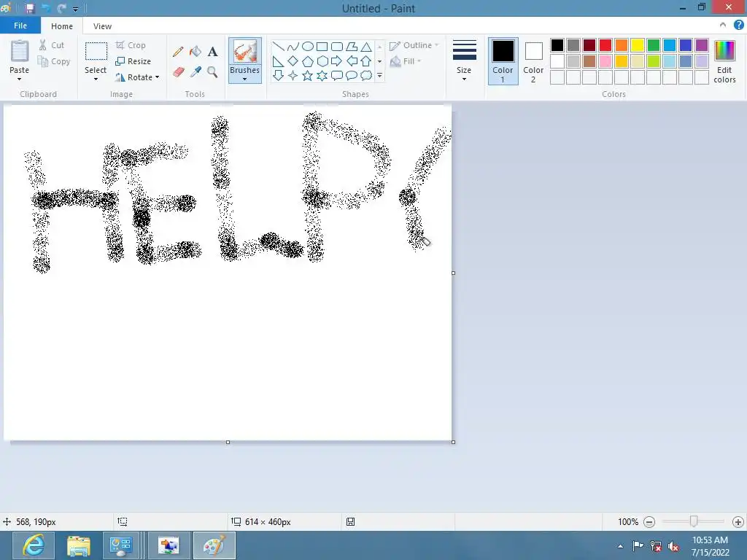Switch to the View tab
The height and width of the screenshot is (560, 747).
[x=102, y=26]
